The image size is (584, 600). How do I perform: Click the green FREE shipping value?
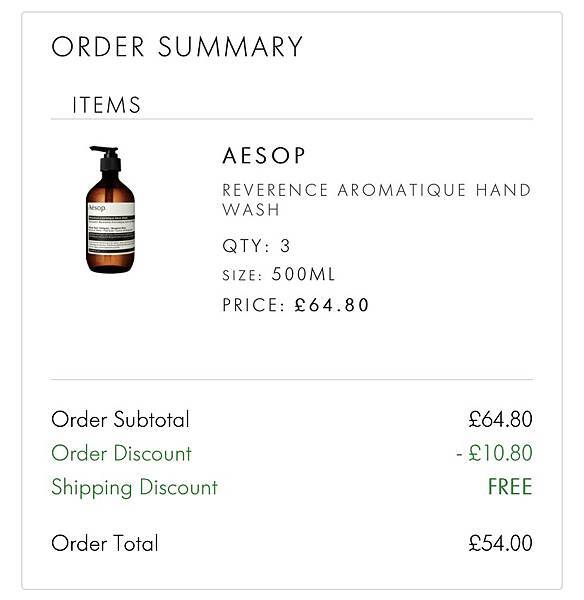point(510,487)
